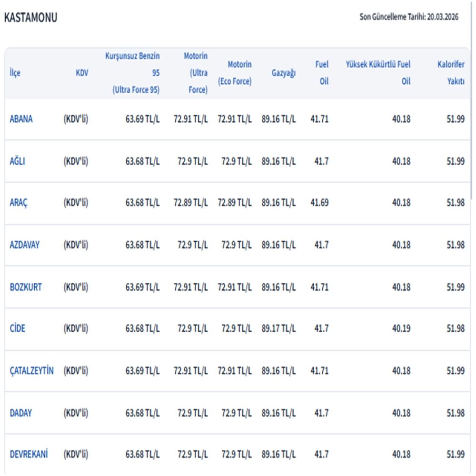Viewport: 476px width, 476px height.
Task: Select the ARAÇ district link
Action: point(19,203)
